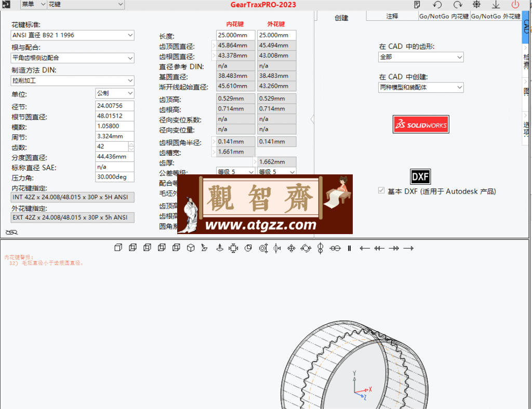Open the 制造方法 DIN 拉削加工 dropdown
The image size is (532, 409).
click(x=72, y=80)
